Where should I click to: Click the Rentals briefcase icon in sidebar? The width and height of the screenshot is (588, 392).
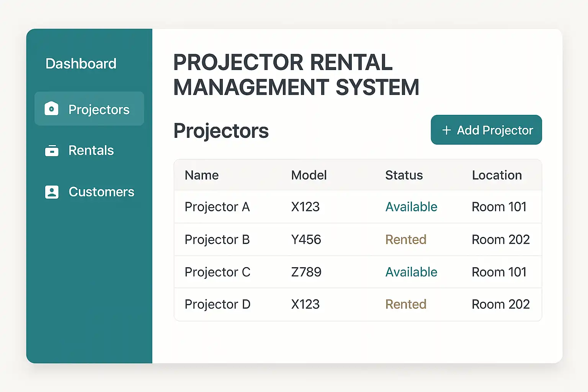click(x=52, y=150)
